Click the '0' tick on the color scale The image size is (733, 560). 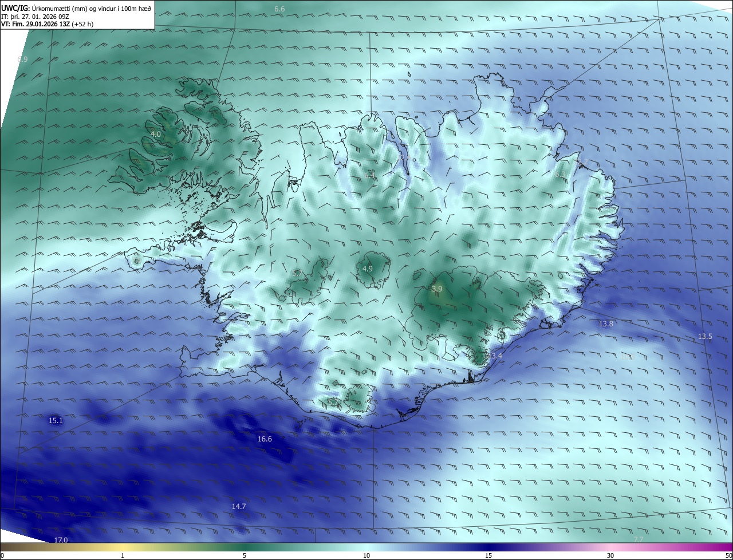pyautogui.click(x=2, y=555)
